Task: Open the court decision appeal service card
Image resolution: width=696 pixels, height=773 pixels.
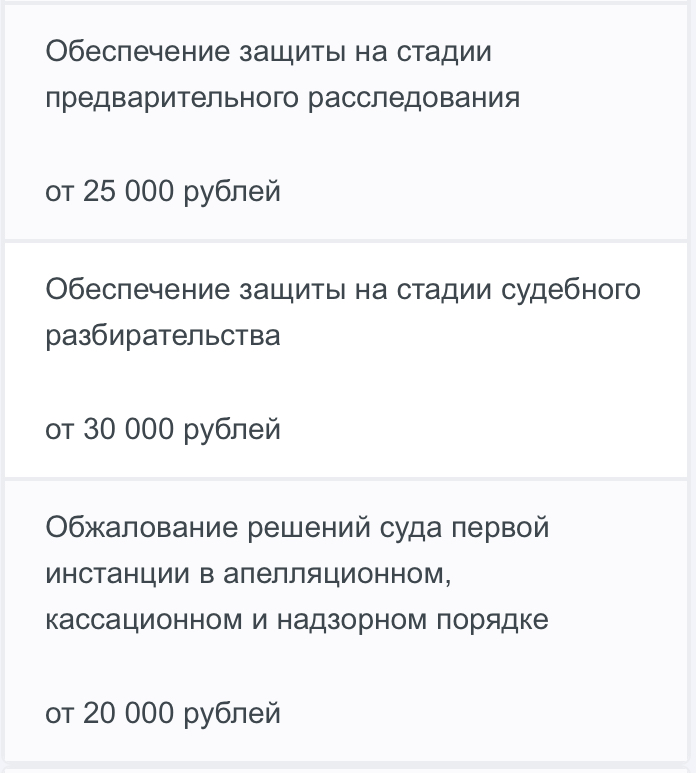Action: pyautogui.click(x=346, y=621)
